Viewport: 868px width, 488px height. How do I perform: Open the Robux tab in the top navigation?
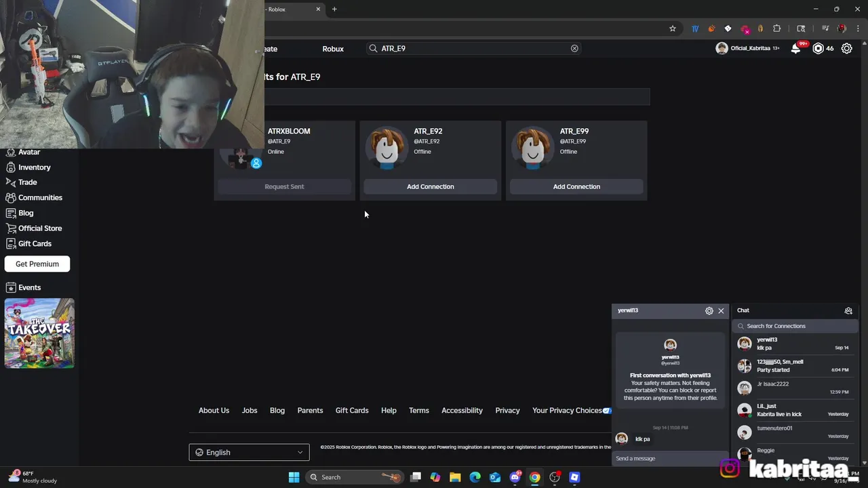333,49
